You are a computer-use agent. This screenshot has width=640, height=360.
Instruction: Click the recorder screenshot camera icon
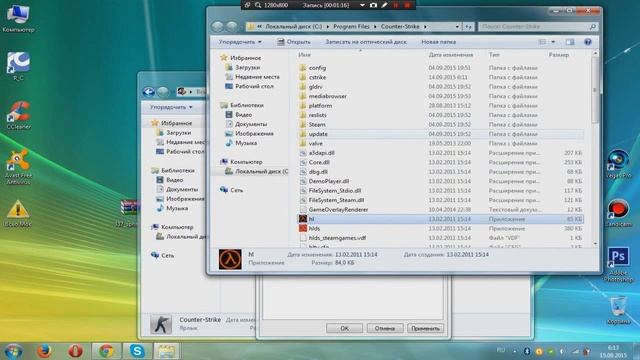tap(373, 5)
